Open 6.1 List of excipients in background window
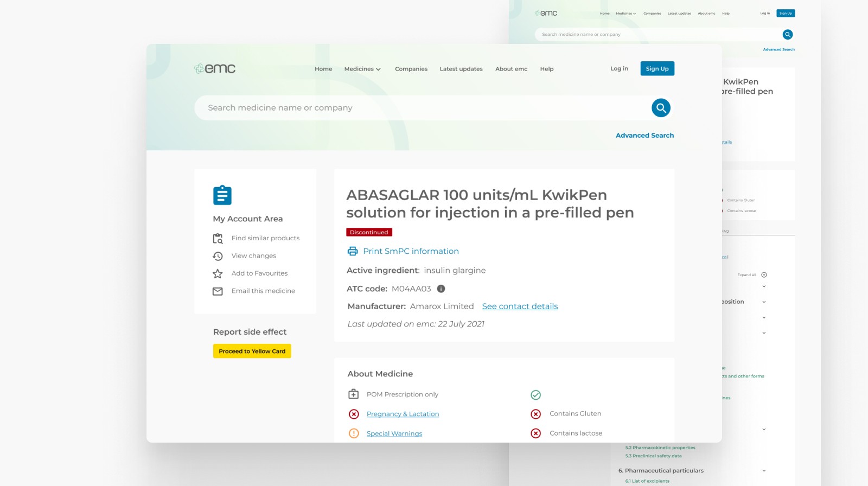 (x=647, y=481)
